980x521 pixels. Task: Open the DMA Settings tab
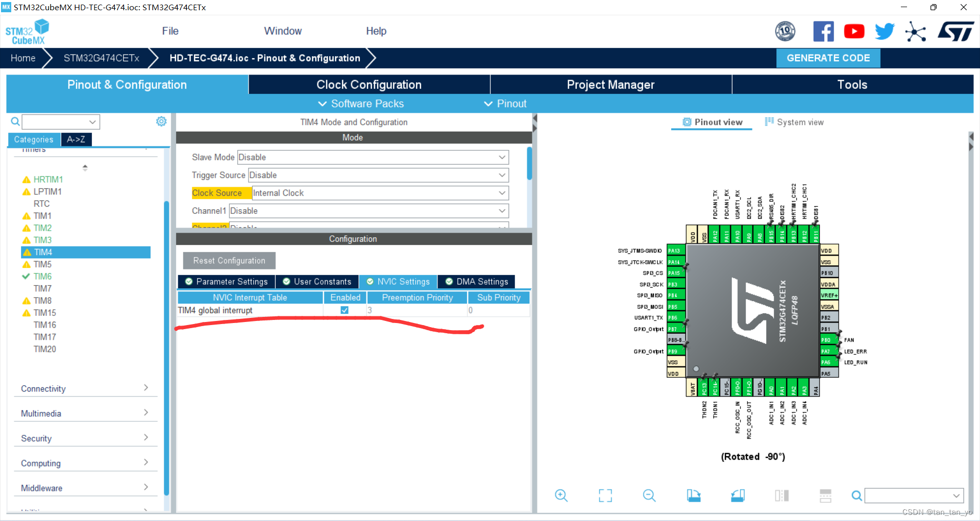point(476,282)
